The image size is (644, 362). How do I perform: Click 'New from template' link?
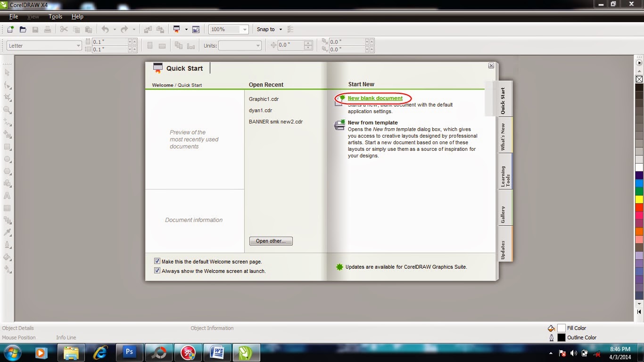[372, 123]
